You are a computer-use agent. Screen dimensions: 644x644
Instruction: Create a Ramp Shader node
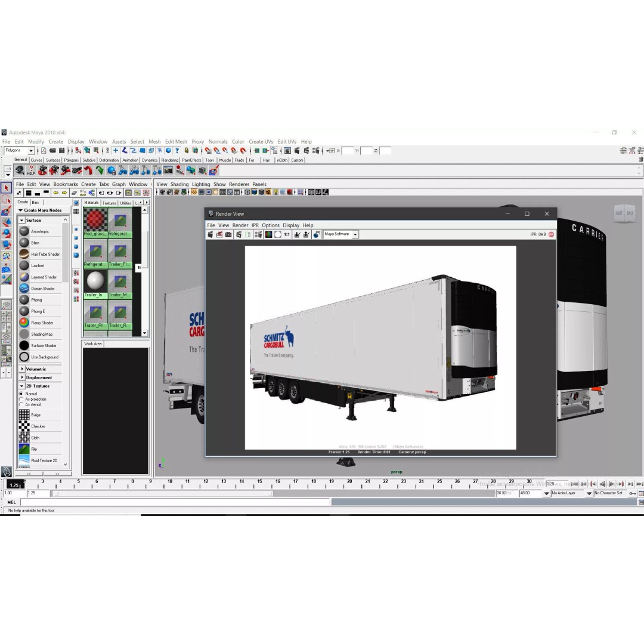pyautogui.click(x=41, y=323)
